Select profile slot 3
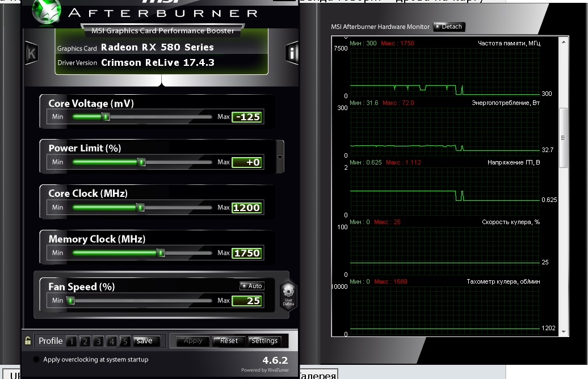This screenshot has height=379, width=588. [98, 341]
